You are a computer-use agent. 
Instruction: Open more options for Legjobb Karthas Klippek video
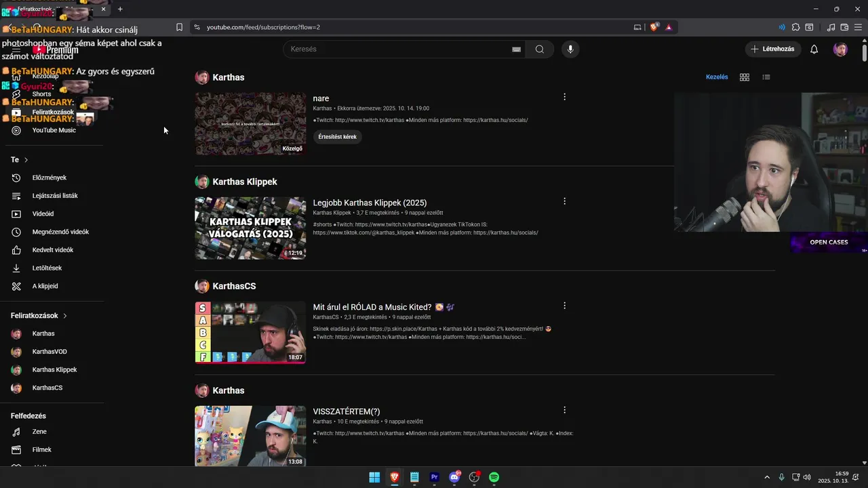point(564,201)
